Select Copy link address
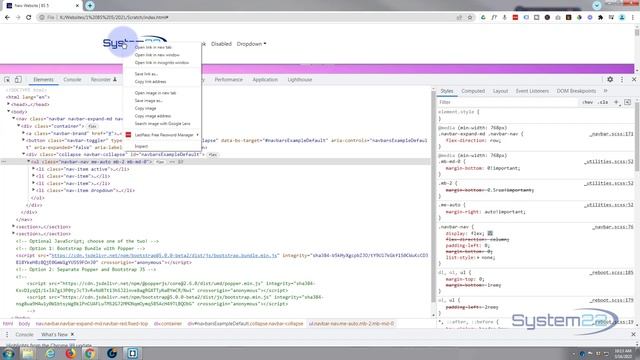The image size is (640, 360). [x=150, y=82]
